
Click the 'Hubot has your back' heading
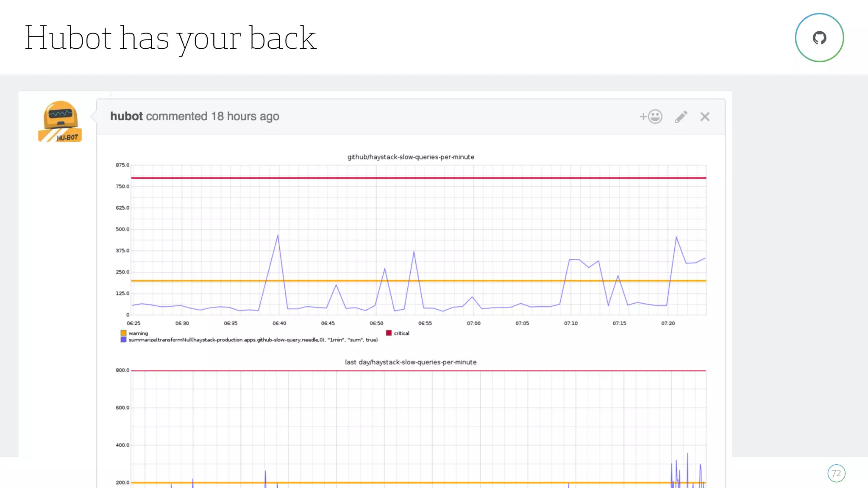[x=170, y=38]
